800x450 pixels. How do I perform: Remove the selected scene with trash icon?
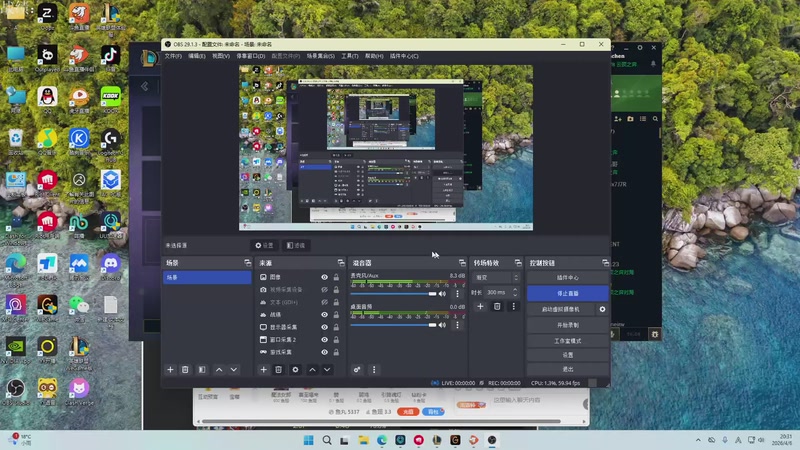[185, 369]
